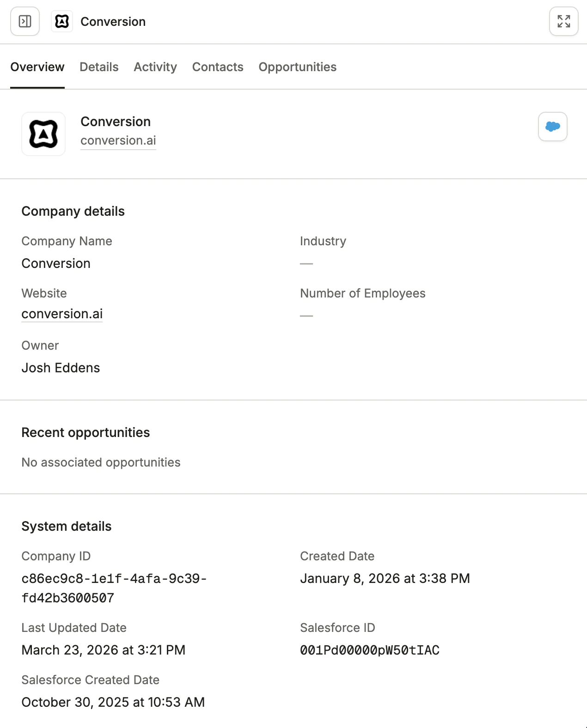Viewport: 587px width, 728px height.
Task: Click the Recent opportunities heading
Action: click(x=86, y=432)
